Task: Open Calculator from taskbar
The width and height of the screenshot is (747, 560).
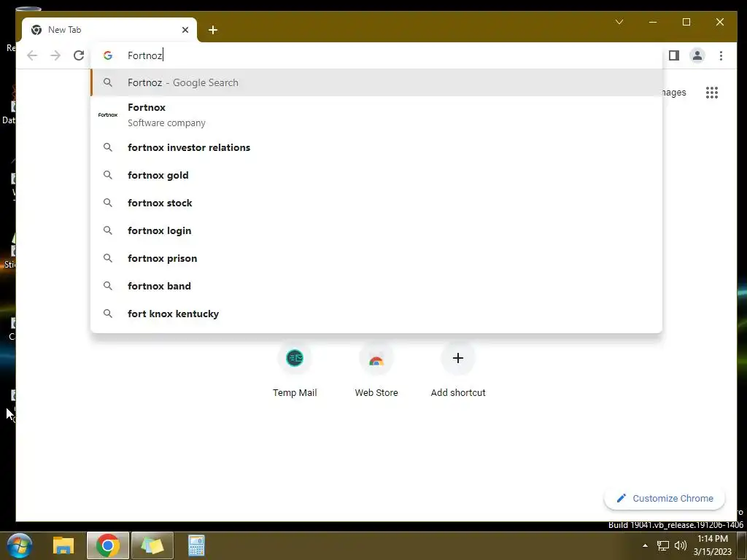Action: [x=196, y=545]
